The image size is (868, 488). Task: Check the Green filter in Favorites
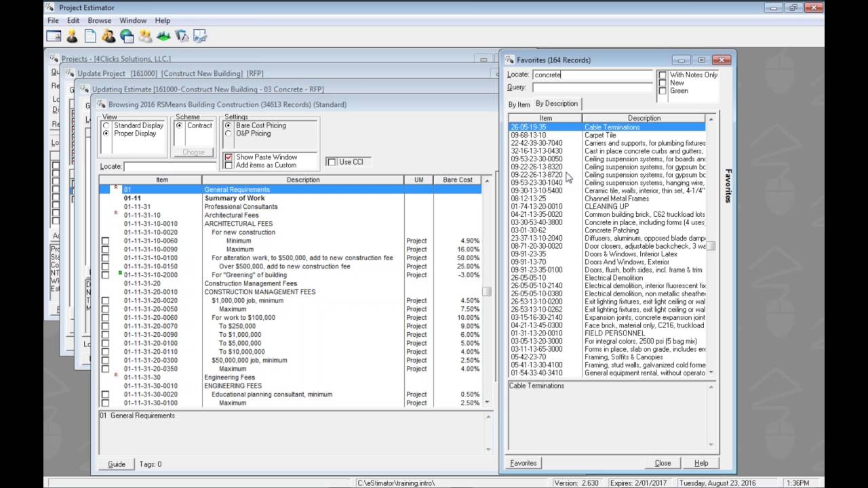click(x=663, y=91)
